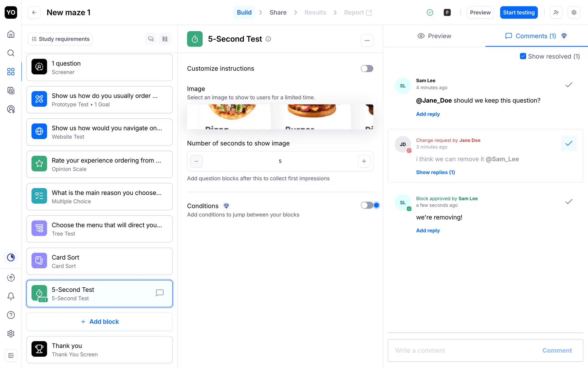Image resolution: width=588 pixels, height=368 pixels.
Task: Click the Start testing button
Action: coord(518,13)
